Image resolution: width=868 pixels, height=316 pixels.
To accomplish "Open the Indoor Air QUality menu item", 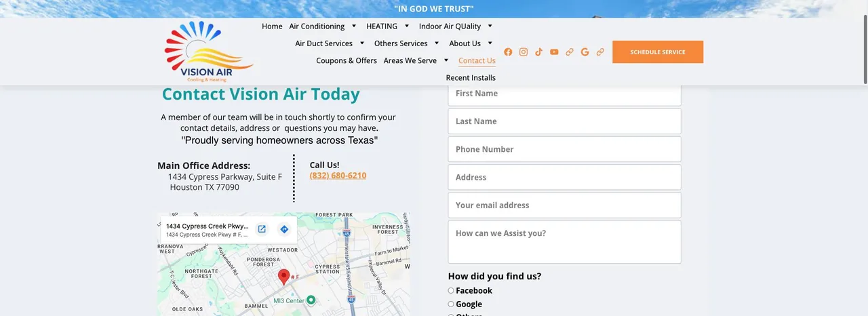I will tap(450, 26).
